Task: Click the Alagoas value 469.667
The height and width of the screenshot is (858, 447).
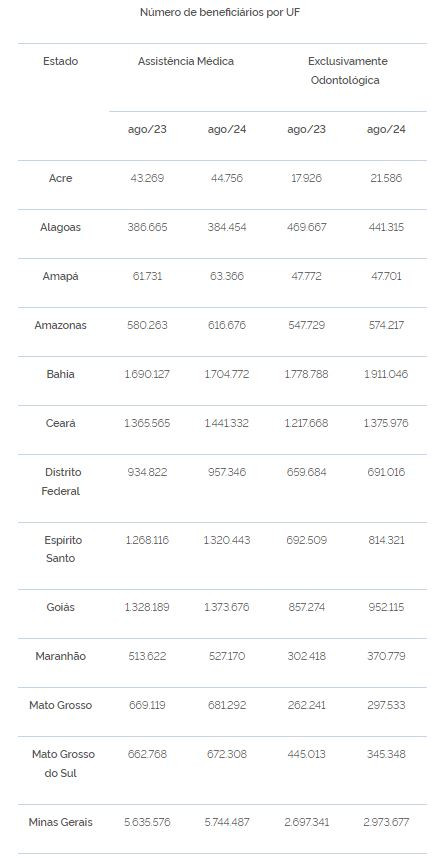Action: point(306,227)
